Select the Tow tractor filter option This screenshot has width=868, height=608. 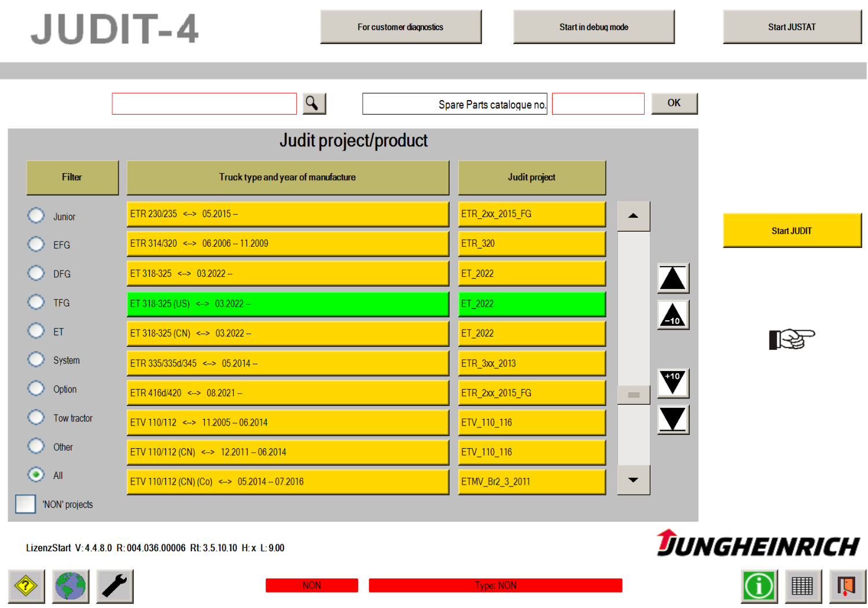coord(36,417)
